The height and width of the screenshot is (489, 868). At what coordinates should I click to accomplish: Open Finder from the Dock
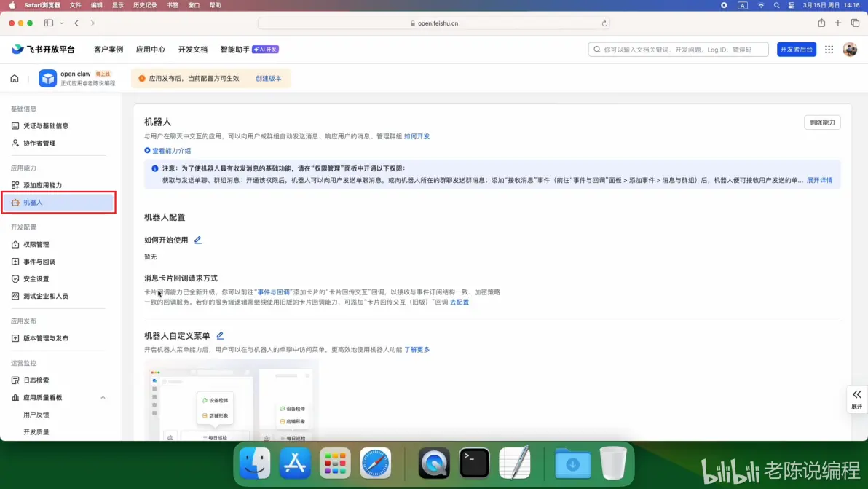coord(255,463)
